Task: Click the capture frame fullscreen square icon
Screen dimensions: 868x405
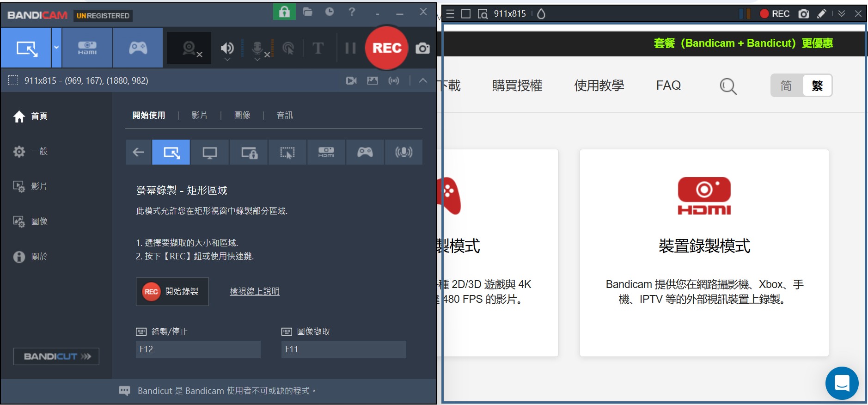Action: pos(466,14)
